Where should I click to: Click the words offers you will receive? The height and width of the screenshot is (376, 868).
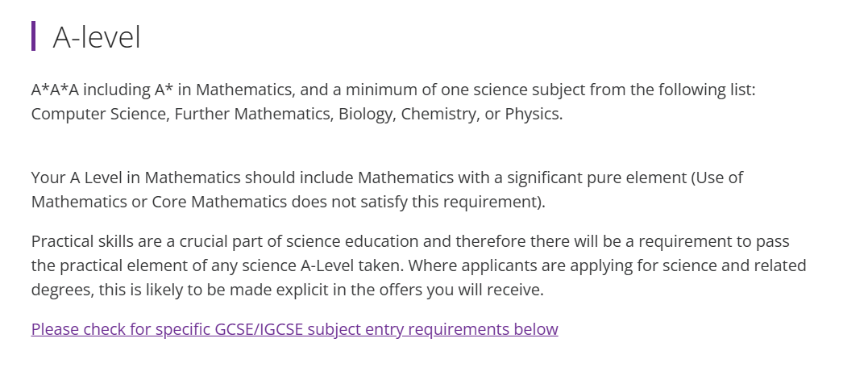click(x=468, y=290)
